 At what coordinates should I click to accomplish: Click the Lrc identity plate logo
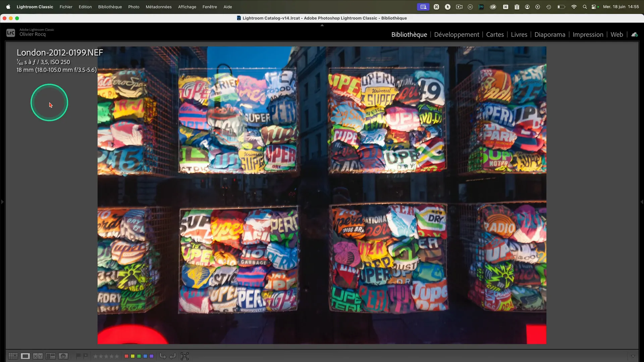click(11, 33)
